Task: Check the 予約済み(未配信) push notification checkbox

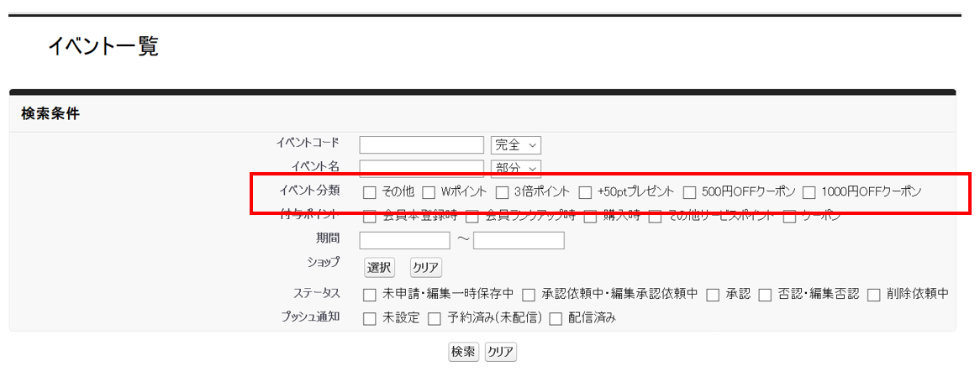Action: [x=435, y=319]
